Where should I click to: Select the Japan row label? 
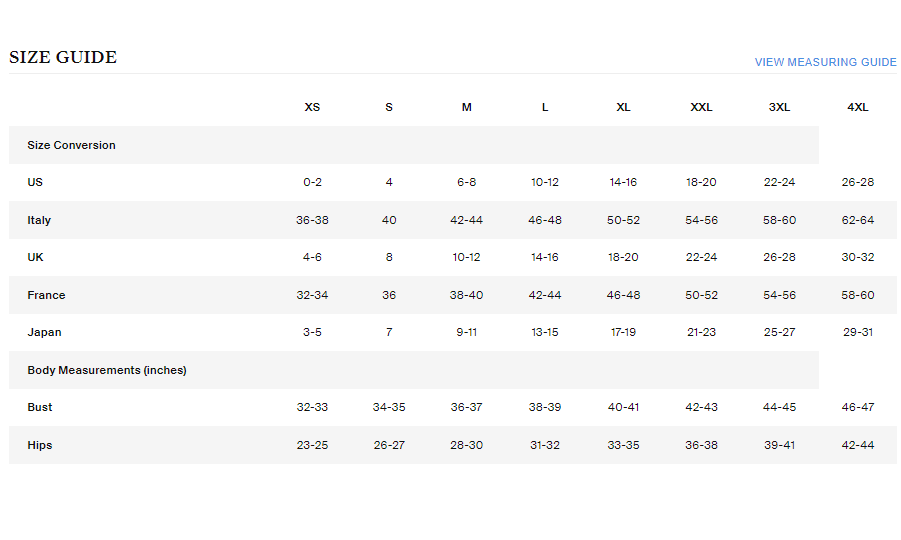[44, 332]
